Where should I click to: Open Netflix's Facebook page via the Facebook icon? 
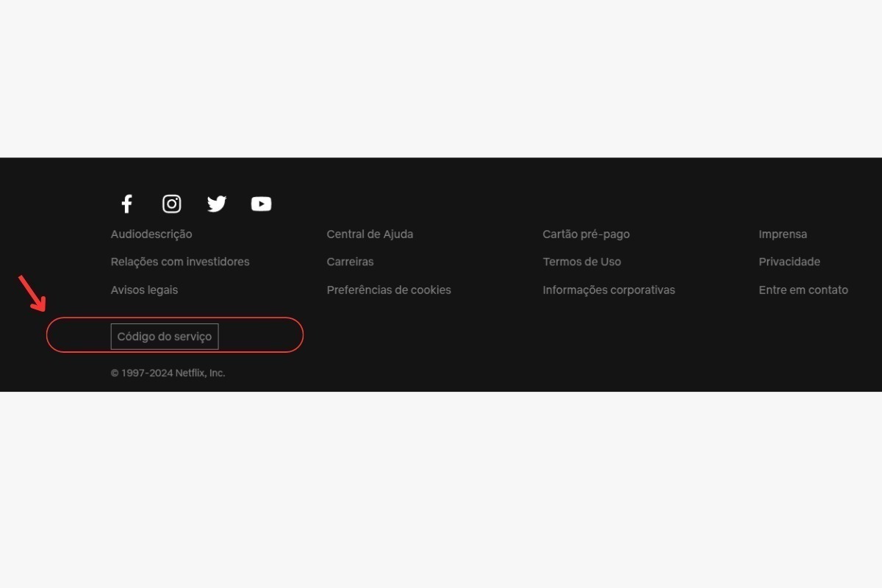coord(126,204)
